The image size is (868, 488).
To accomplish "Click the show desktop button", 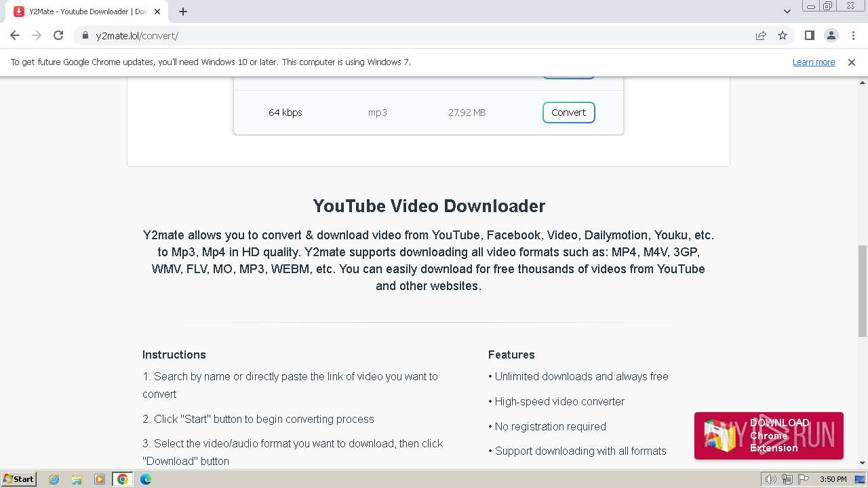I will coord(860,479).
